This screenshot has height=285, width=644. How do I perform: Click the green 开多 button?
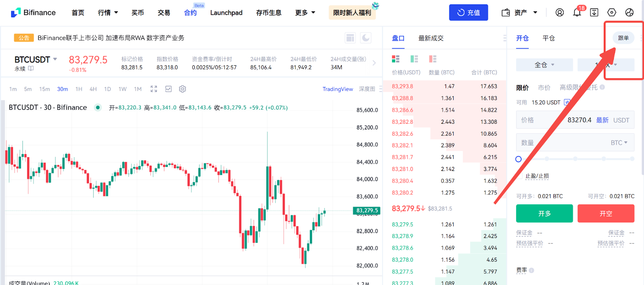[x=544, y=214]
